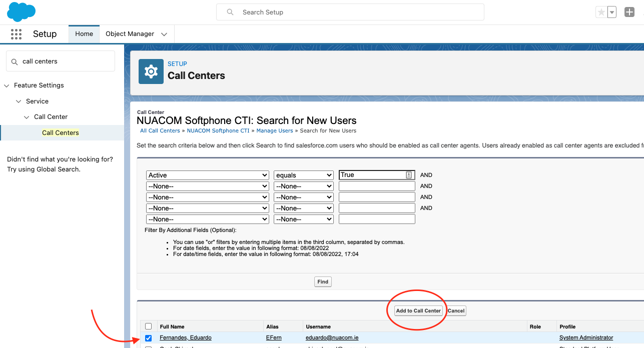
Task: Open the Fernandes, Eduardo user link
Action: click(186, 338)
